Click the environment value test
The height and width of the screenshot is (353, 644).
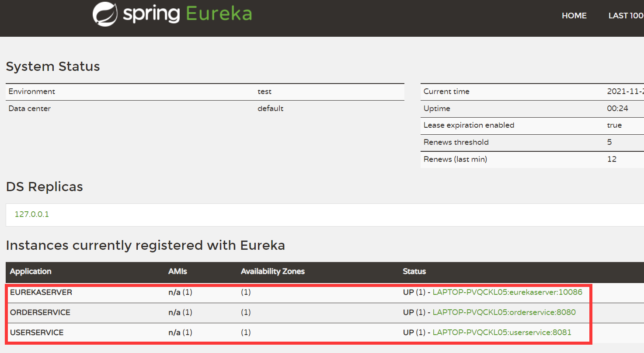(265, 91)
